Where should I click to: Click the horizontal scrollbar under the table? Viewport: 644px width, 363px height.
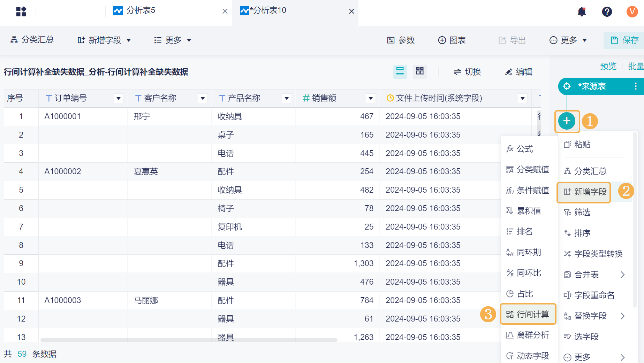[x=189, y=340]
